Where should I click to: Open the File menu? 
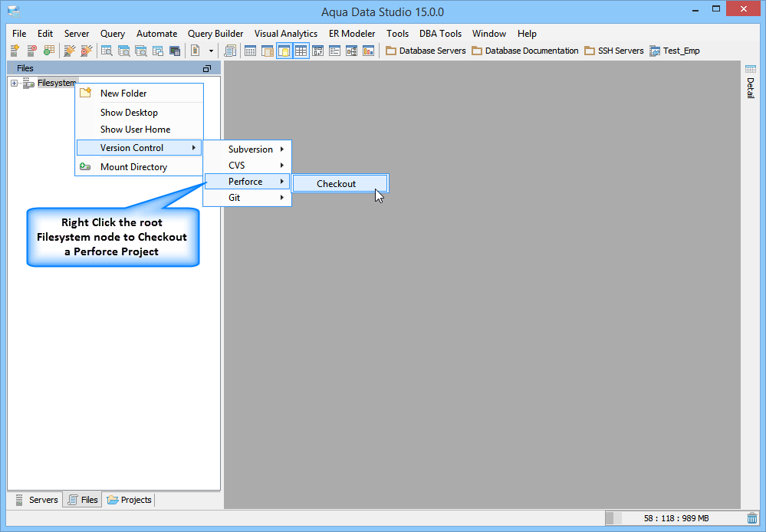tap(19, 34)
